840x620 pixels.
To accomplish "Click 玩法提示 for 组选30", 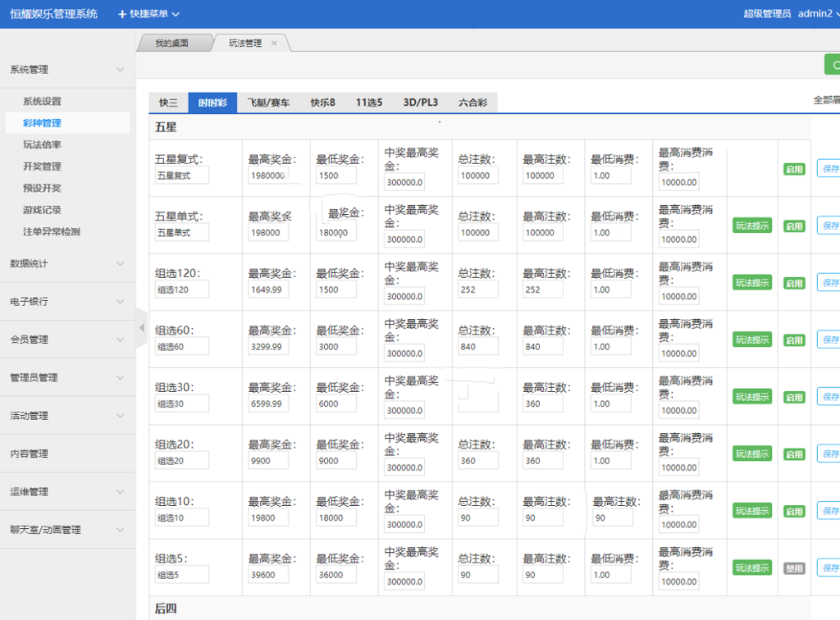I will [752, 397].
